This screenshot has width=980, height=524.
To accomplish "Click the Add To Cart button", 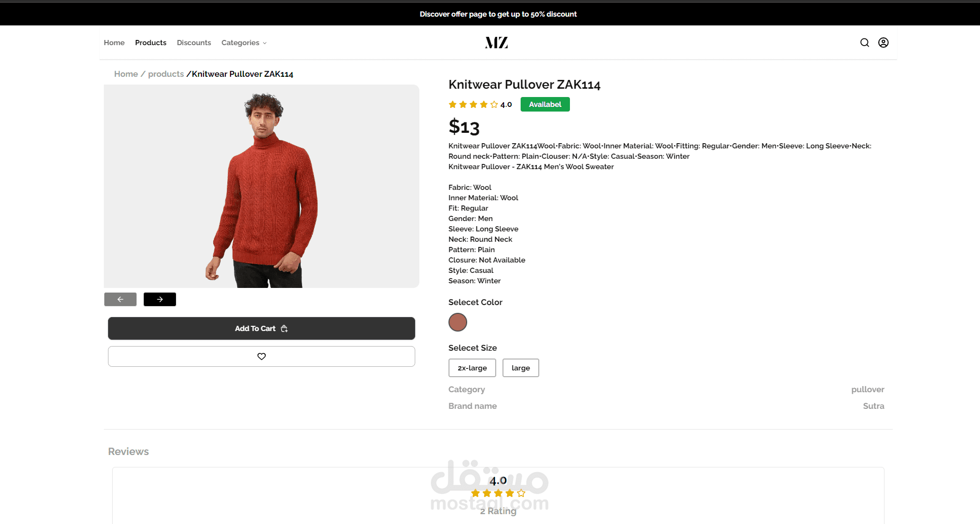I will (x=262, y=328).
